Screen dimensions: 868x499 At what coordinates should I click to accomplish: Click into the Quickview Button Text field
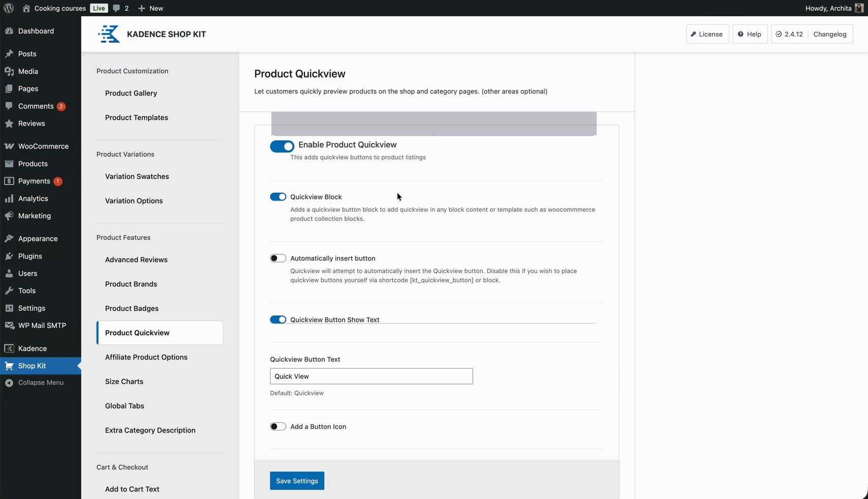pos(372,376)
